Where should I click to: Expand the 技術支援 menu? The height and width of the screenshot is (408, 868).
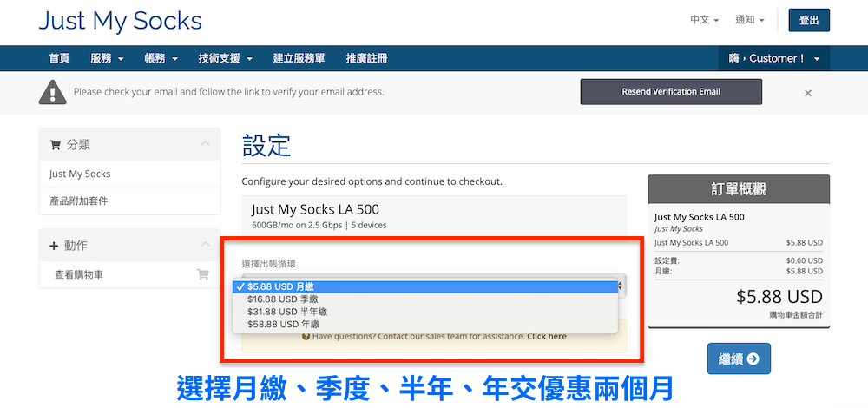224,58
